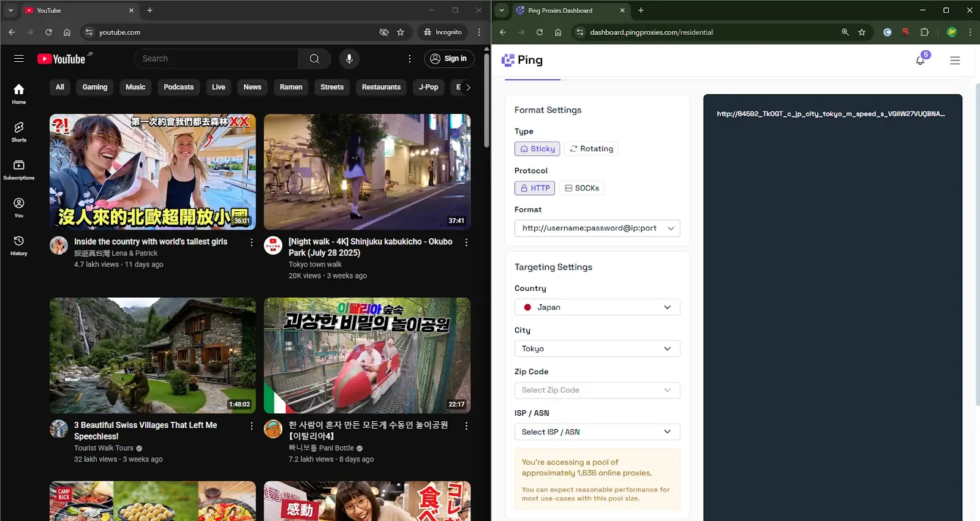Screen dimensions: 980x521
Task: Select the J-Pop category chip
Action: tap(428, 87)
